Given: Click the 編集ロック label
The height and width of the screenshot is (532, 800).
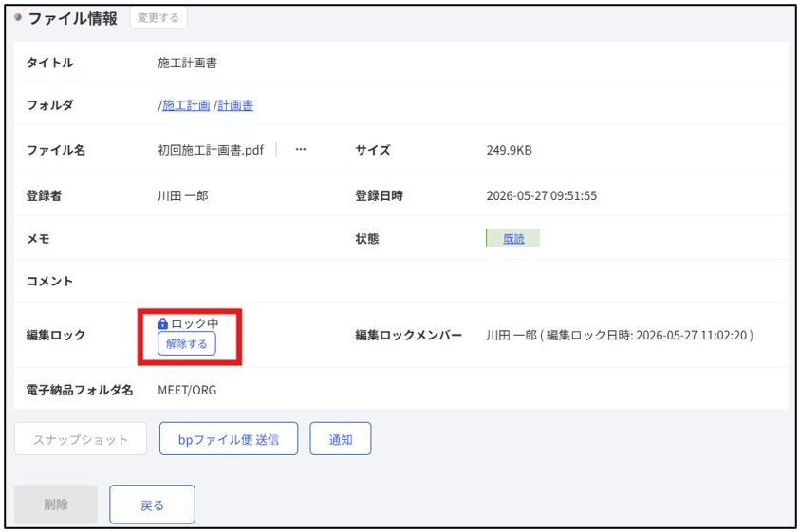Looking at the screenshot, I should 56,335.
